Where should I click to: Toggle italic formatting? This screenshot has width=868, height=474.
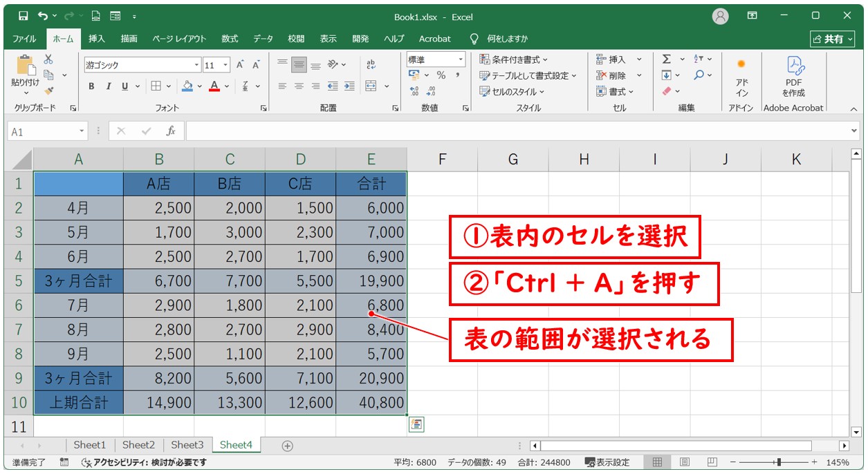point(108,86)
